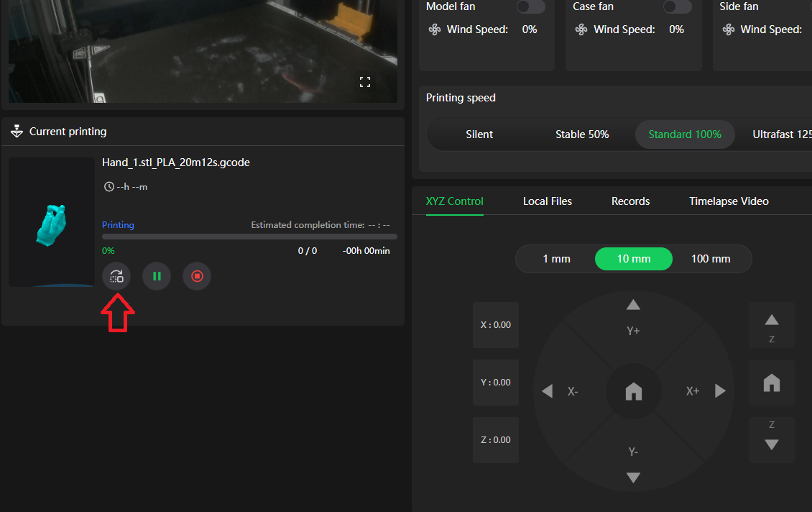Open the Timelapse Video tab
The height and width of the screenshot is (512, 812).
(x=729, y=201)
